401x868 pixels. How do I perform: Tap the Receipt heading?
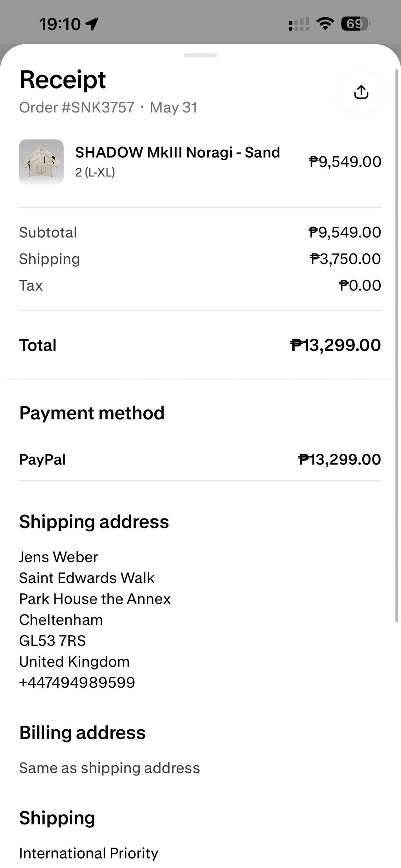point(63,80)
